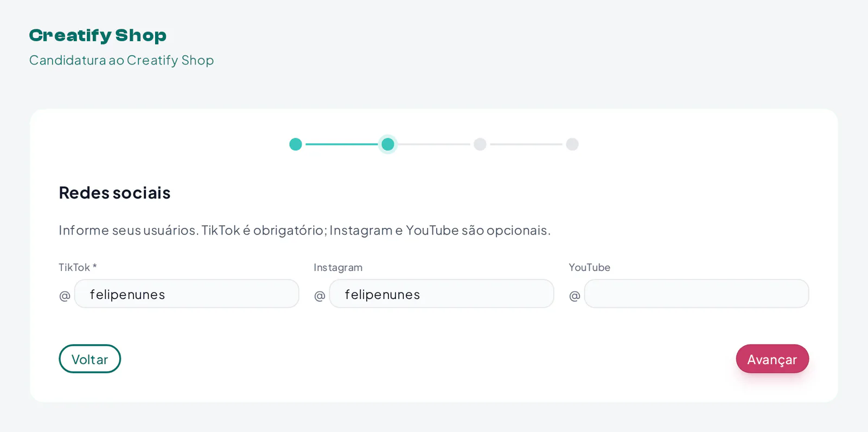Click the Avançar button
Image resolution: width=868 pixels, height=432 pixels.
coord(772,359)
